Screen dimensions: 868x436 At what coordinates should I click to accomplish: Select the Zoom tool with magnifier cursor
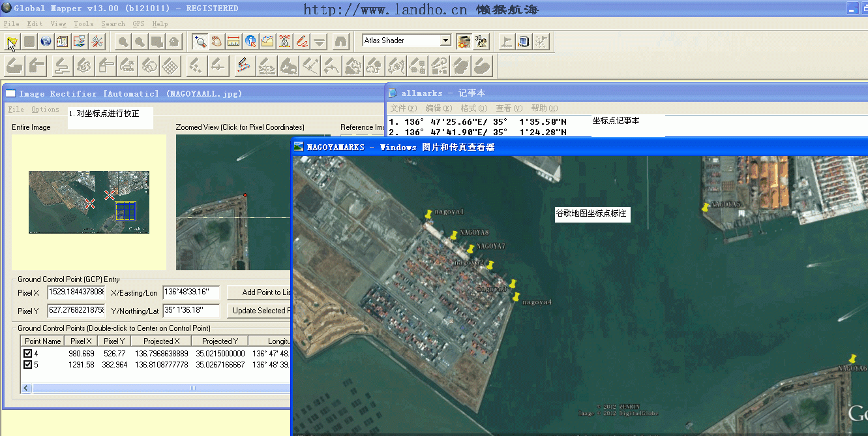pyautogui.click(x=200, y=42)
